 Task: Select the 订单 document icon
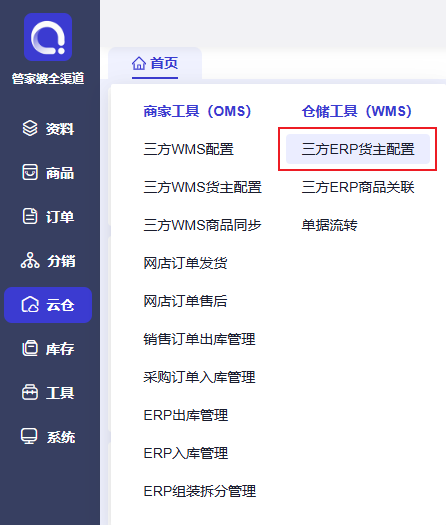[30, 216]
